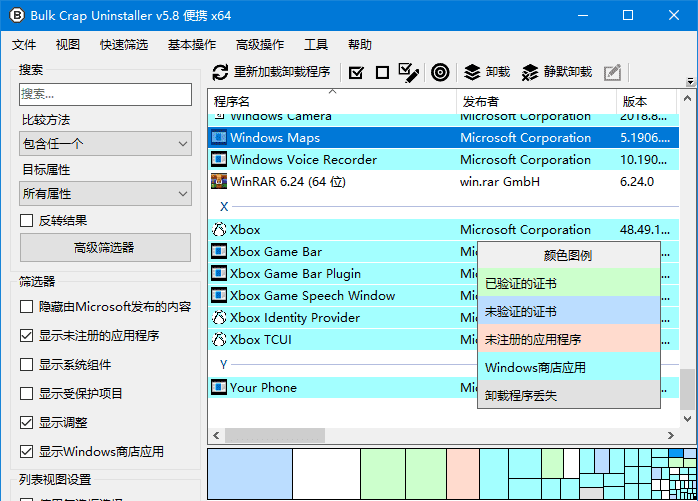Click the 卸载 uninstall stack icon
The height and width of the screenshot is (501, 698).
pyautogui.click(x=472, y=72)
